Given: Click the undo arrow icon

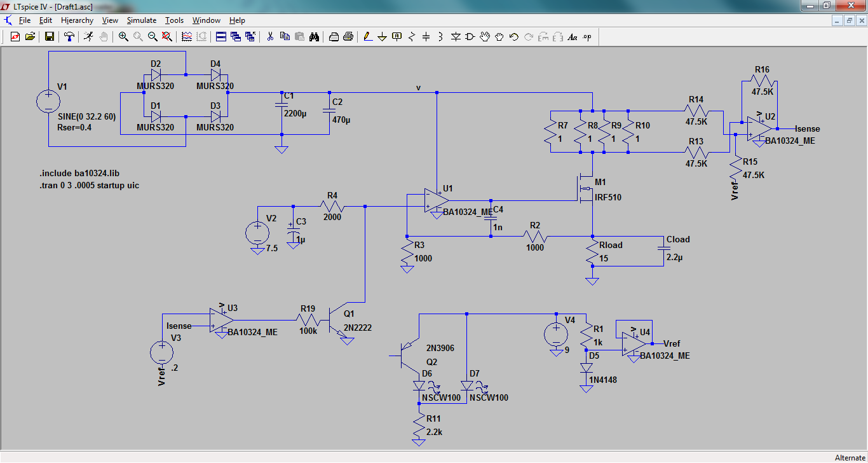Looking at the screenshot, I should coord(514,37).
